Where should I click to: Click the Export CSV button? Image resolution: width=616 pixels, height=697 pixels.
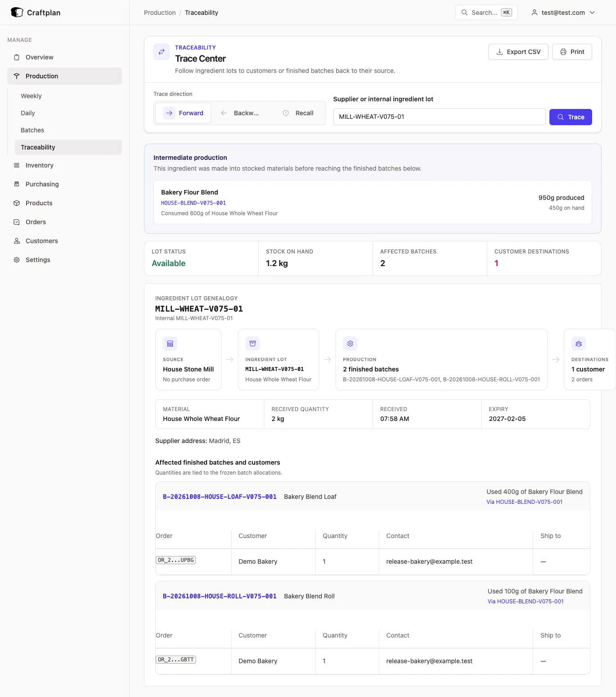(x=518, y=52)
